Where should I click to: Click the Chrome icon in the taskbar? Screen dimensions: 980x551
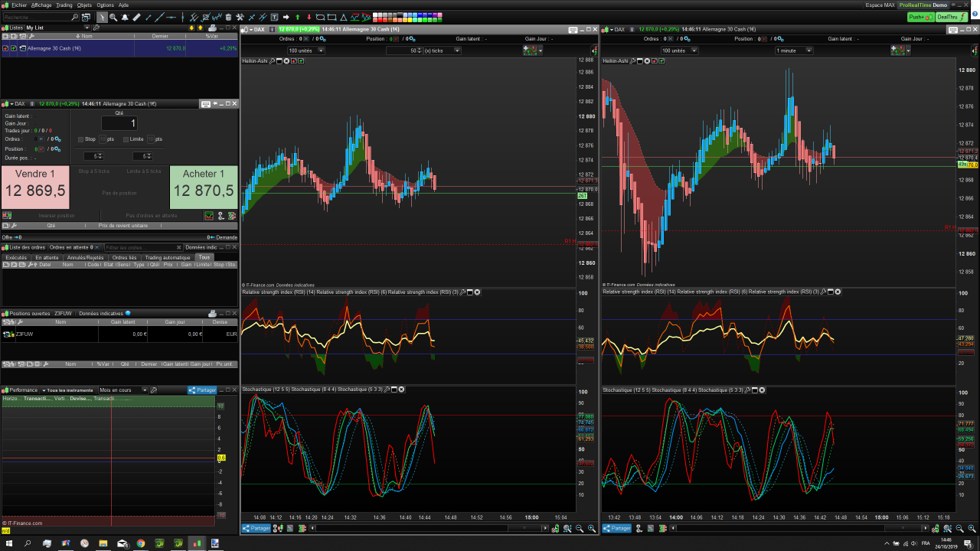click(x=140, y=543)
